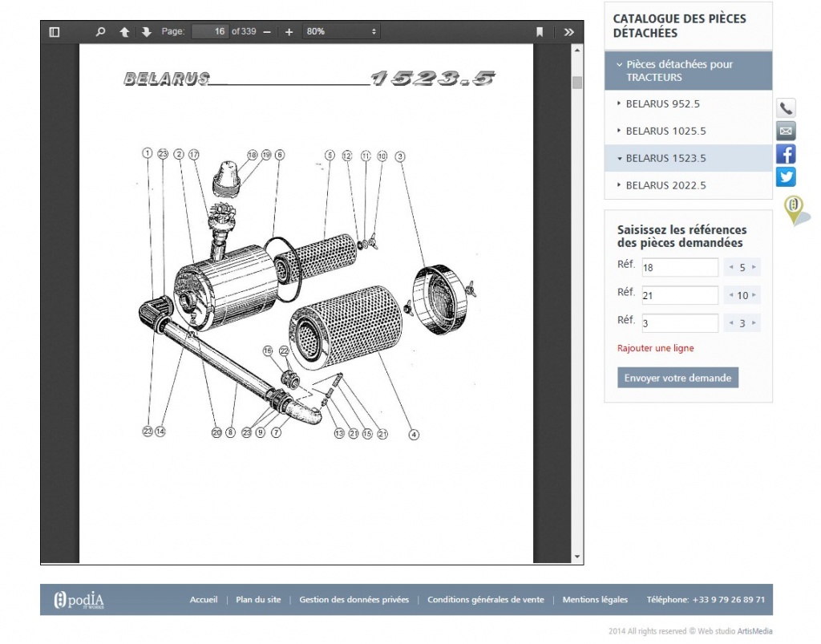Click Rajouter une ligne link

pos(655,348)
